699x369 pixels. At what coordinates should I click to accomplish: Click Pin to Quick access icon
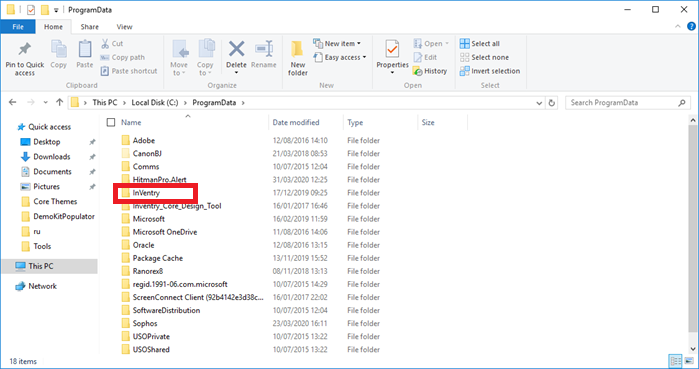coord(25,49)
